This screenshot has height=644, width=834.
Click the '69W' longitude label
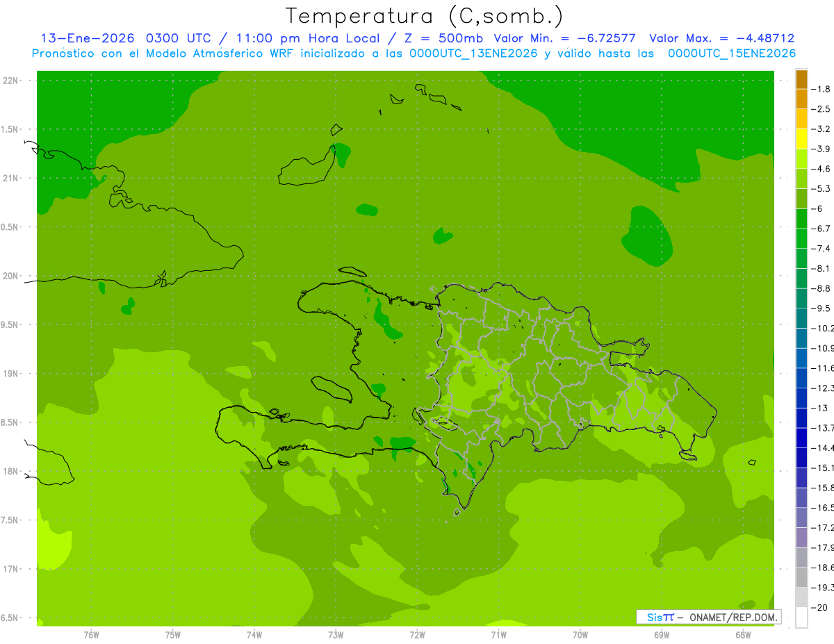[x=662, y=634]
